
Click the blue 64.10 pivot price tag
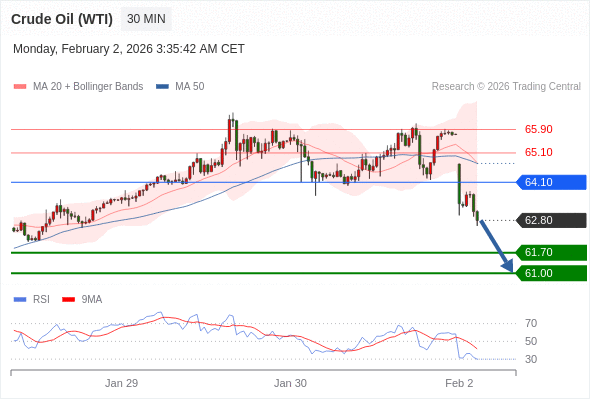tap(551, 183)
